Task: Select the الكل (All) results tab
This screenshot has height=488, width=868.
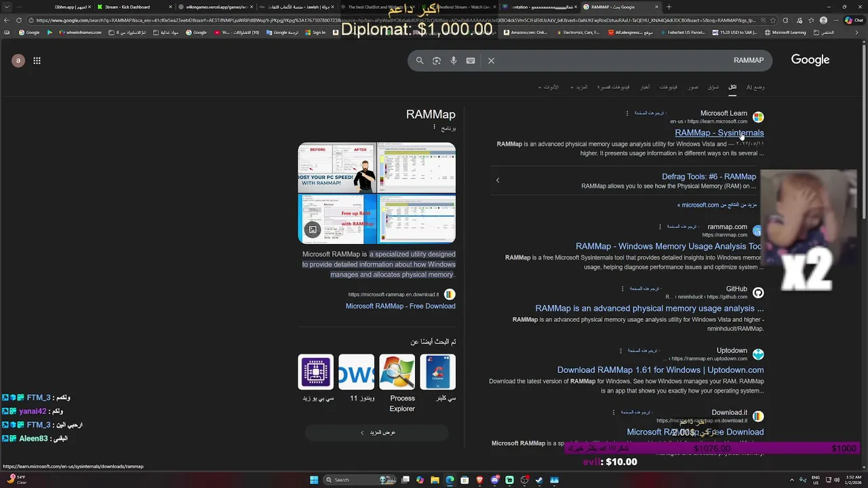Action: point(732,87)
